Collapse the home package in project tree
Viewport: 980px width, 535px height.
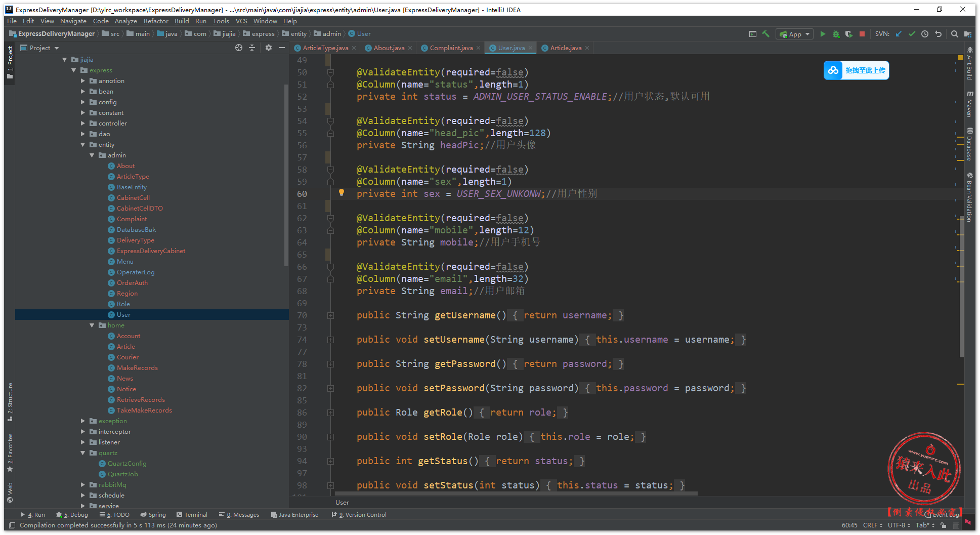pos(92,325)
